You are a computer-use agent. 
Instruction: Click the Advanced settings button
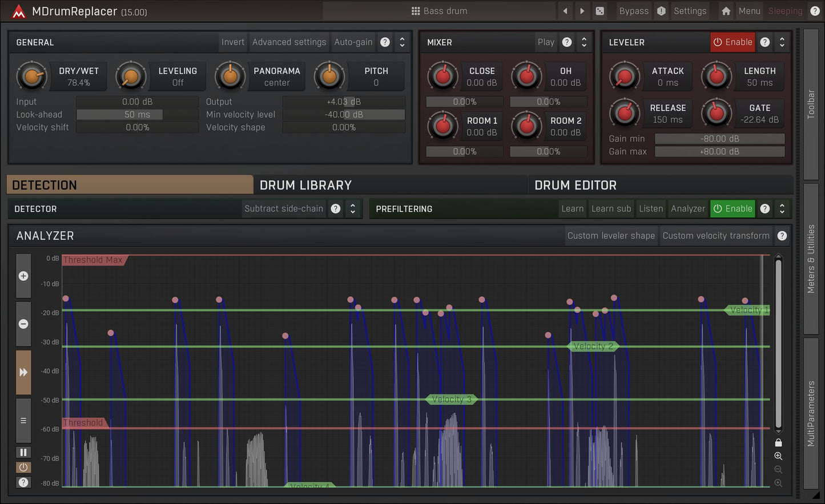click(289, 42)
